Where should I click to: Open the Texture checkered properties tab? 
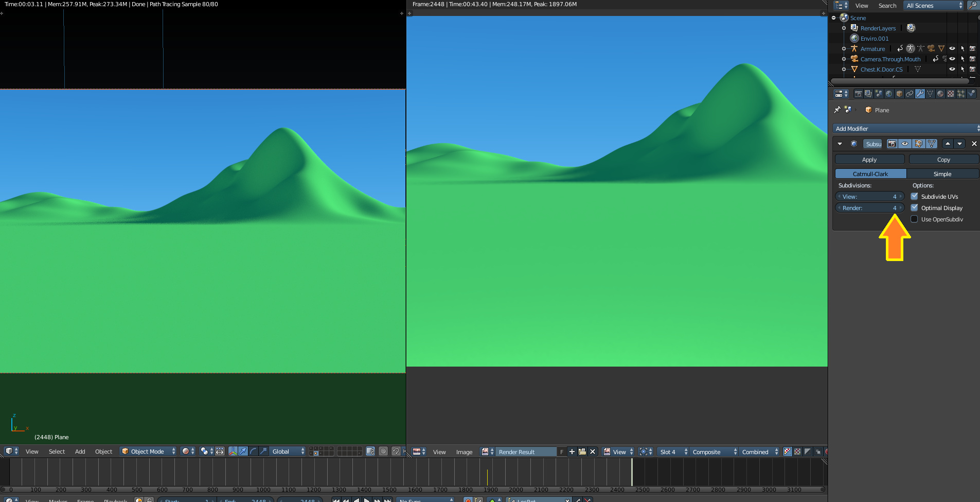951,94
